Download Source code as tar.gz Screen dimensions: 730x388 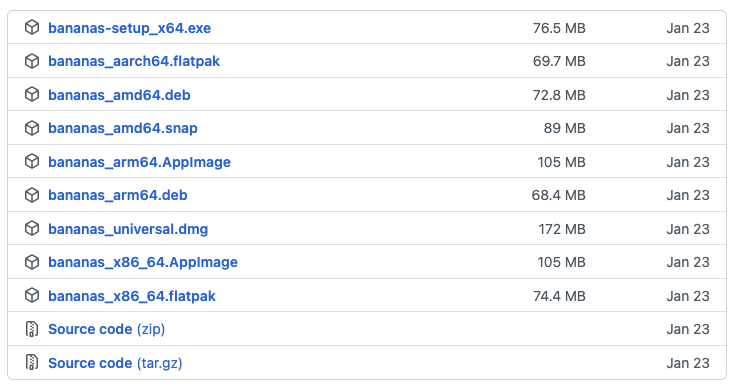tap(115, 363)
